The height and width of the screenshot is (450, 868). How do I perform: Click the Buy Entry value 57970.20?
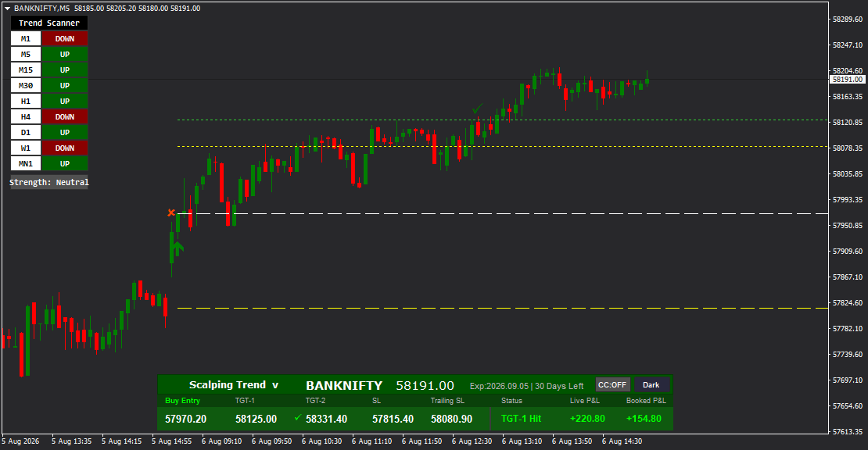pyautogui.click(x=185, y=419)
